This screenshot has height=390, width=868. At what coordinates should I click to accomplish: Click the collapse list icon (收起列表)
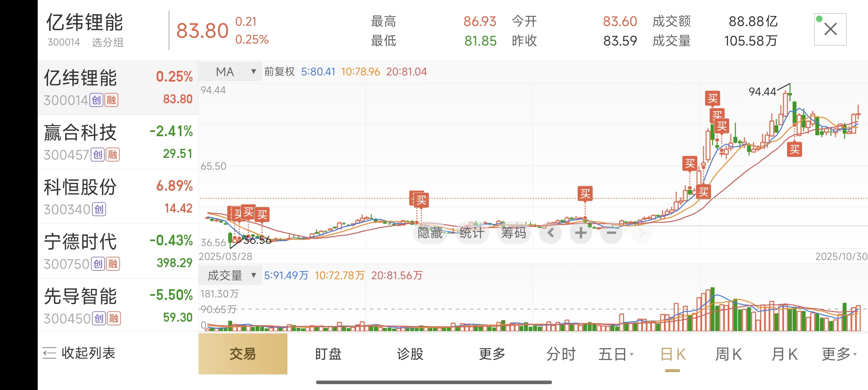tap(49, 353)
